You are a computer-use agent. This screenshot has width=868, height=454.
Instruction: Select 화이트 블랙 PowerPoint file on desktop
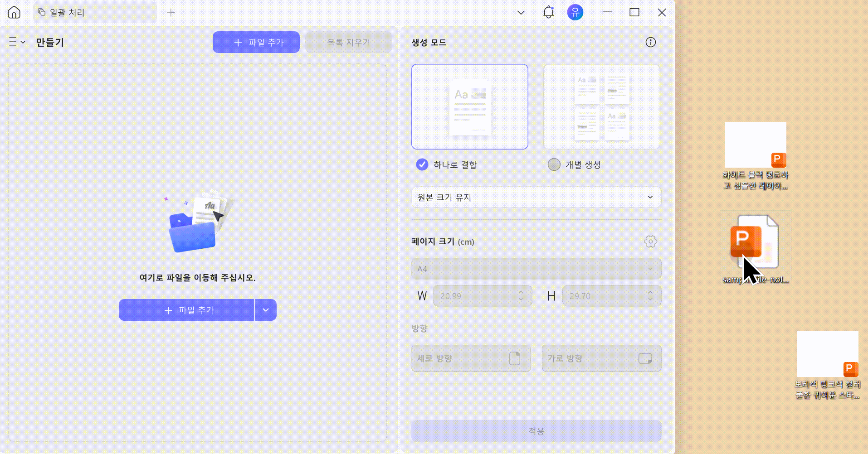(756, 156)
